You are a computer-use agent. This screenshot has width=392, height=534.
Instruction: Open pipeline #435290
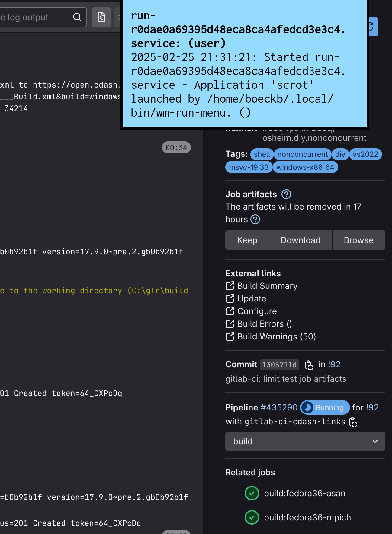tap(279, 407)
